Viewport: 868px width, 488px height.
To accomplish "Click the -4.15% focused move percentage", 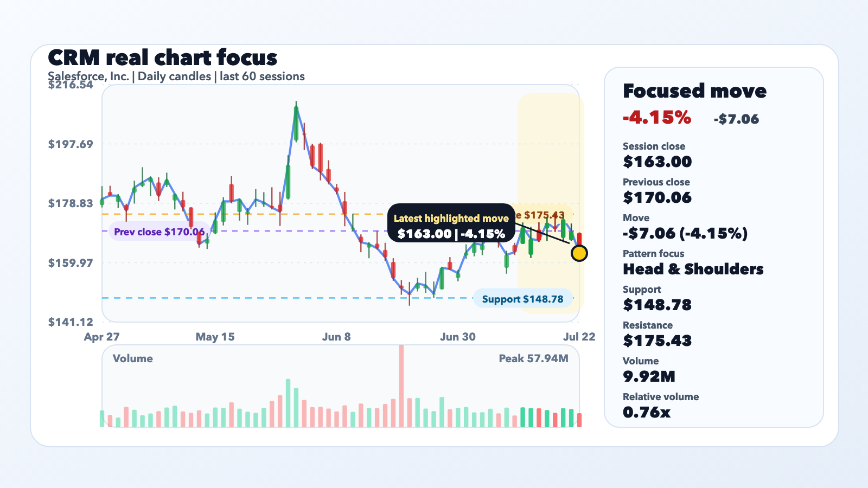I will [x=658, y=117].
